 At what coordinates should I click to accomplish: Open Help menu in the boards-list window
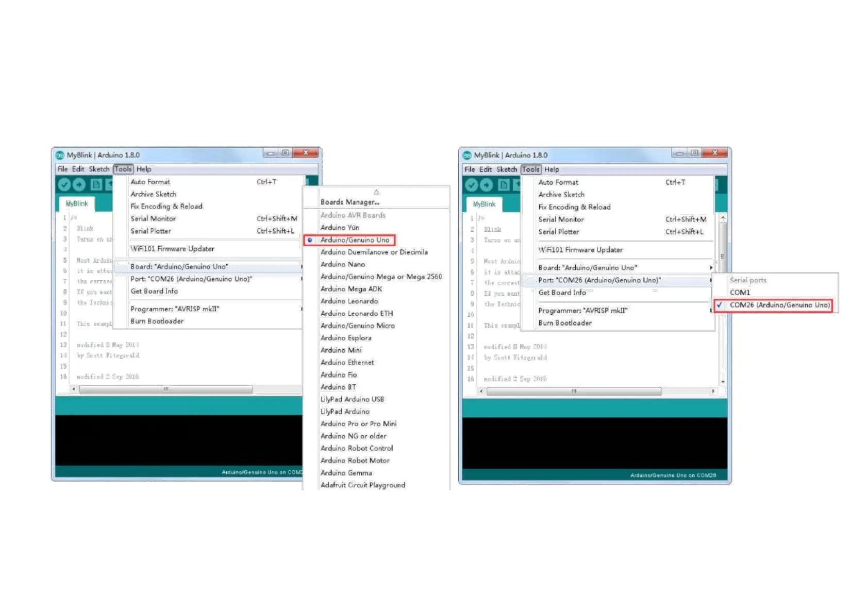coord(144,169)
